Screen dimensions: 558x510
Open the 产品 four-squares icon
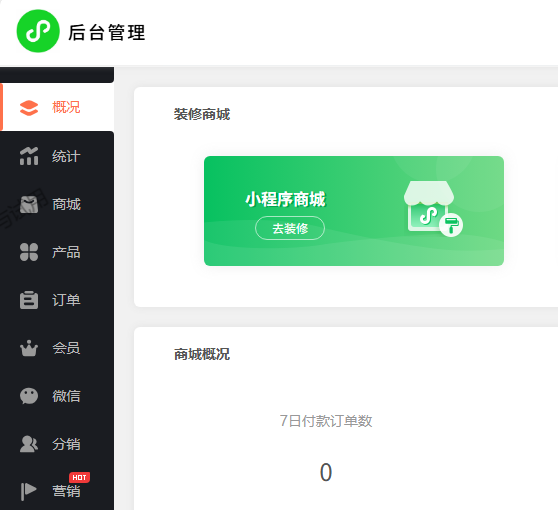(29, 252)
